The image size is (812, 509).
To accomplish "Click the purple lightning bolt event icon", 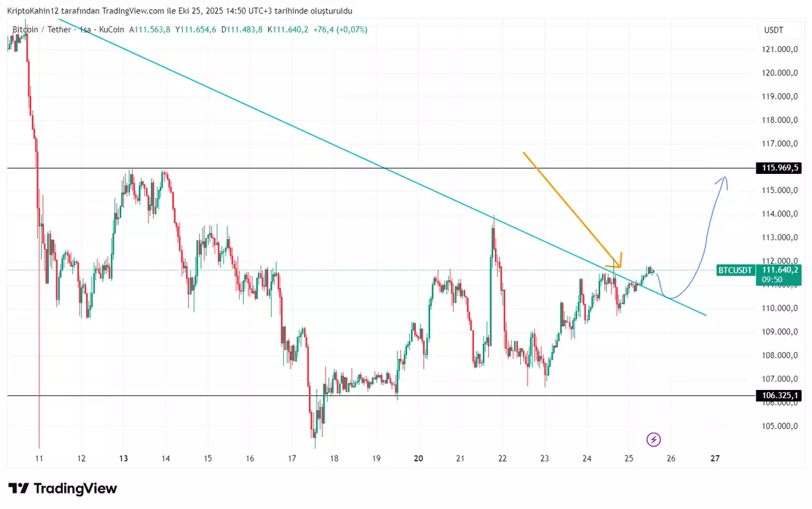I will click(x=654, y=440).
